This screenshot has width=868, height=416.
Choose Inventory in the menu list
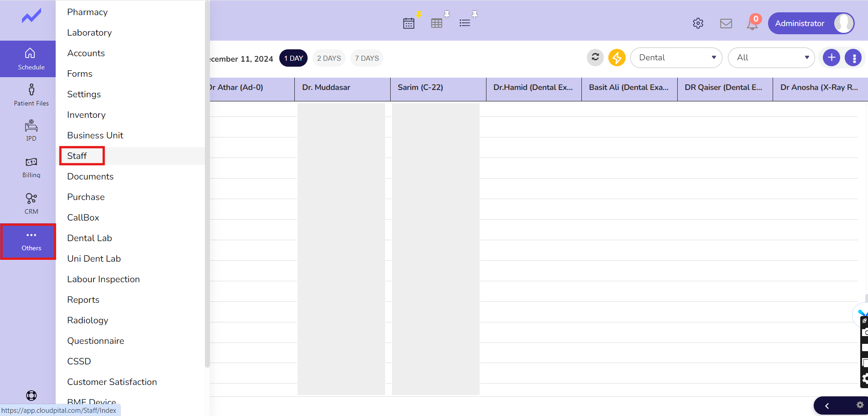86,115
